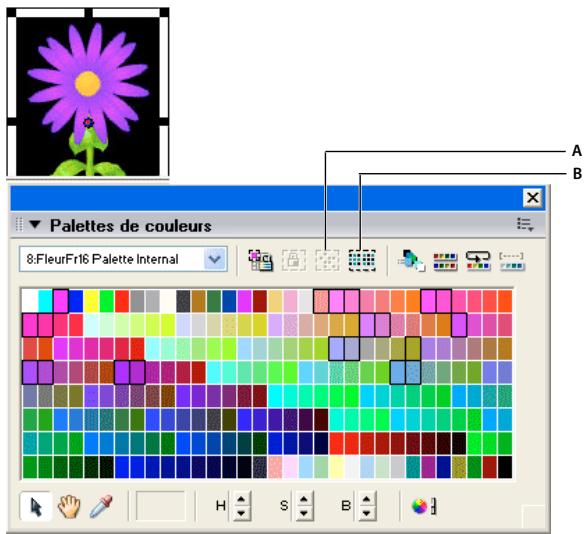Click the Invert Selection icon labeled B
This screenshot has height=534, width=587.
coord(362,260)
